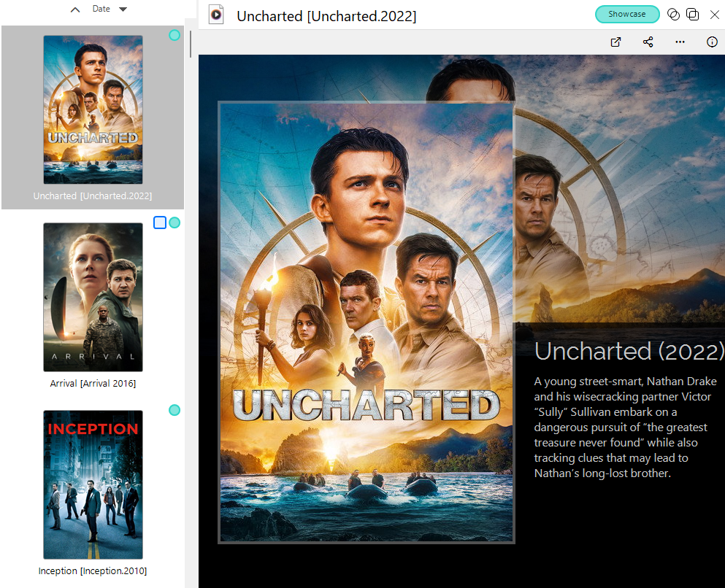This screenshot has width=725, height=588.
Task: Click the stacked squares icon near Showcase
Action: click(692, 15)
